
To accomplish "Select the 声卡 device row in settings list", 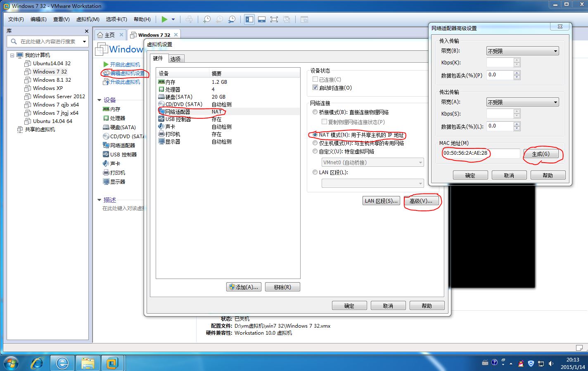I will [228, 127].
